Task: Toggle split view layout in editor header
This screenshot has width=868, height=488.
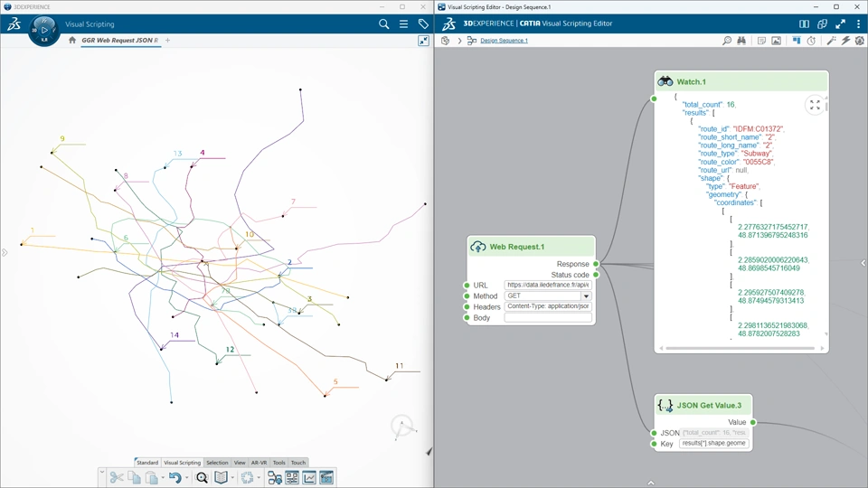Action: tap(805, 23)
